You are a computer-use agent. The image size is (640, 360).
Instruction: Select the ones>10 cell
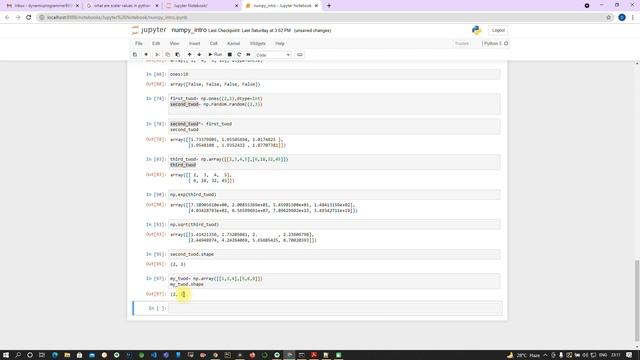click(x=334, y=74)
